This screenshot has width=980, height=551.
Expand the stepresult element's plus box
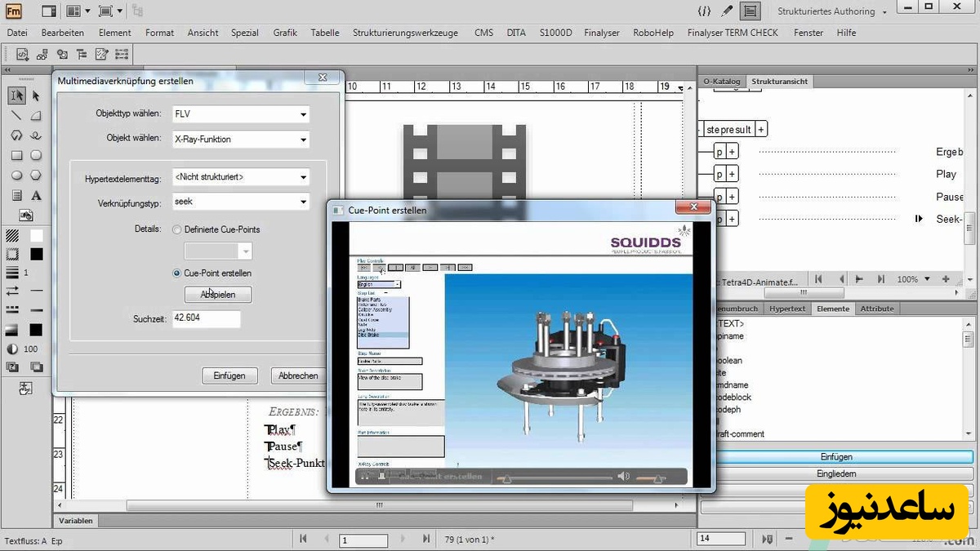tap(760, 129)
